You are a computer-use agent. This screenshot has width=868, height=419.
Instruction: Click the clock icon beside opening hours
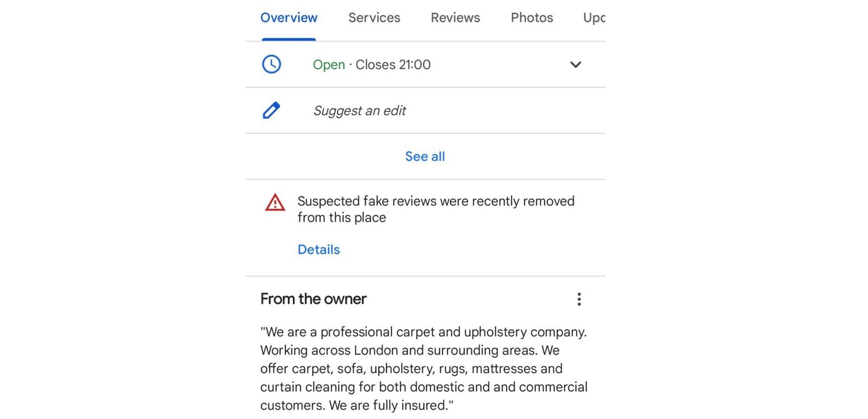point(271,65)
